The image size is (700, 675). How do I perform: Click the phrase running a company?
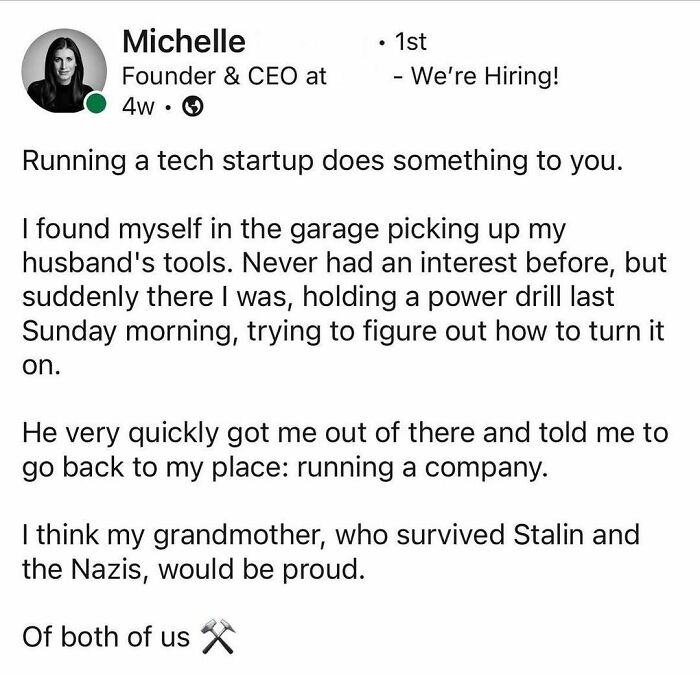click(422, 468)
